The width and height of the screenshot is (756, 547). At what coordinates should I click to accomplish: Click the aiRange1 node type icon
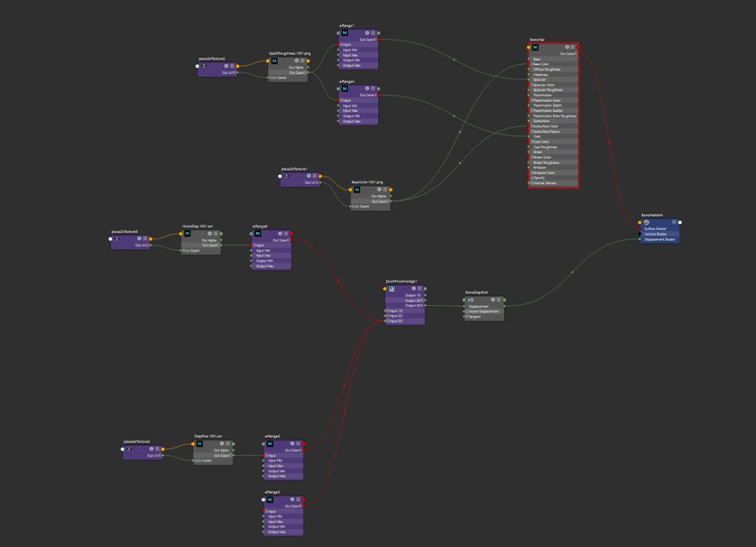tap(345, 33)
